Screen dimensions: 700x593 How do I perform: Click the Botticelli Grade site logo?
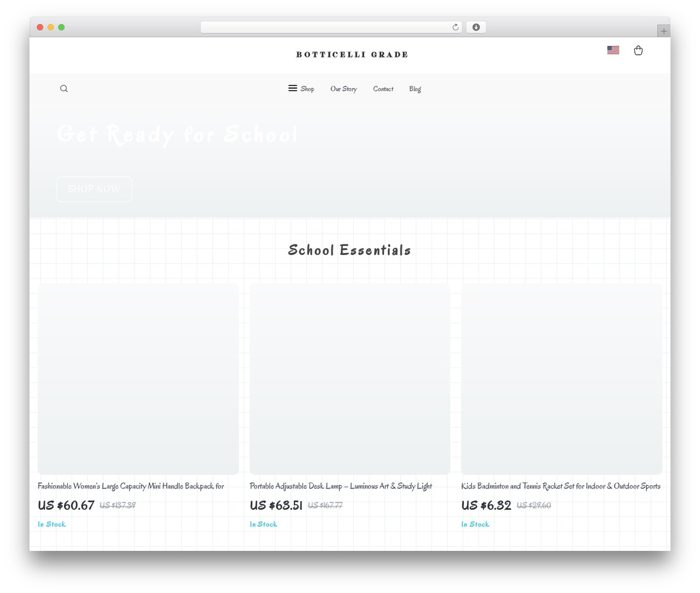(x=352, y=55)
